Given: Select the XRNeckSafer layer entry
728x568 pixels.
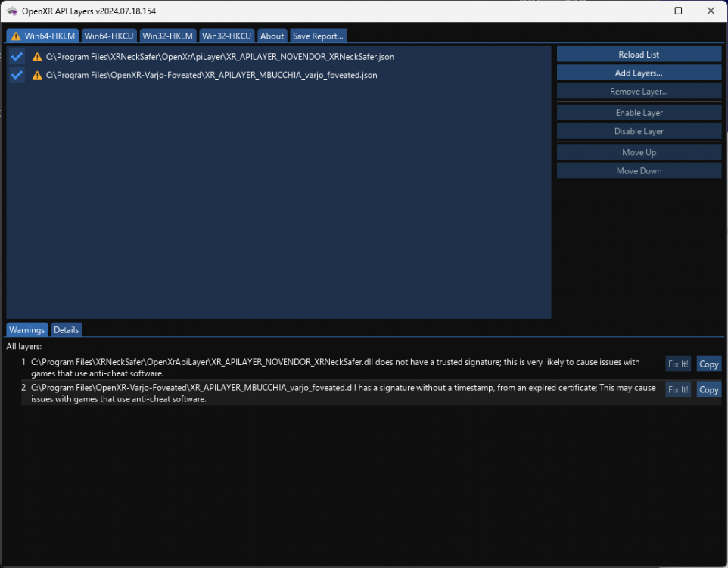Looking at the screenshot, I should 219,56.
